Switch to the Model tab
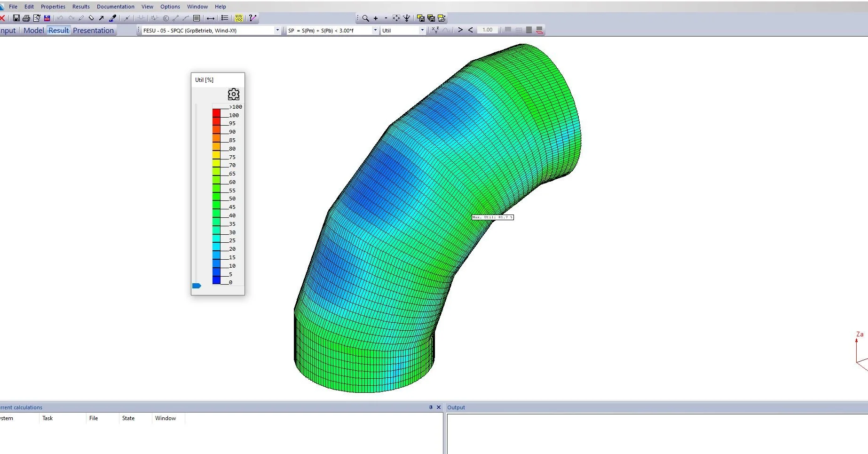Screen dimensions: 868x454 [x=34, y=30]
